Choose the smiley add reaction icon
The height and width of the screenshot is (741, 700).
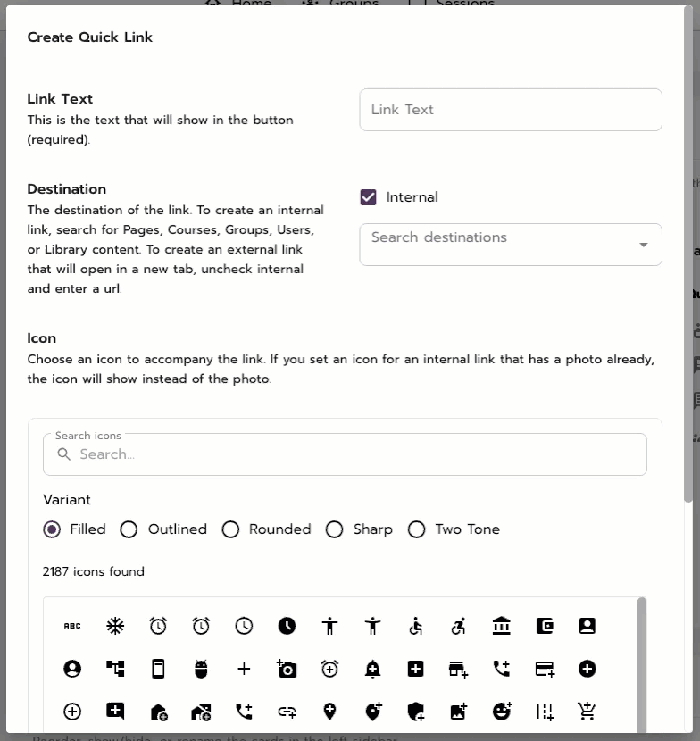pyautogui.click(x=502, y=712)
